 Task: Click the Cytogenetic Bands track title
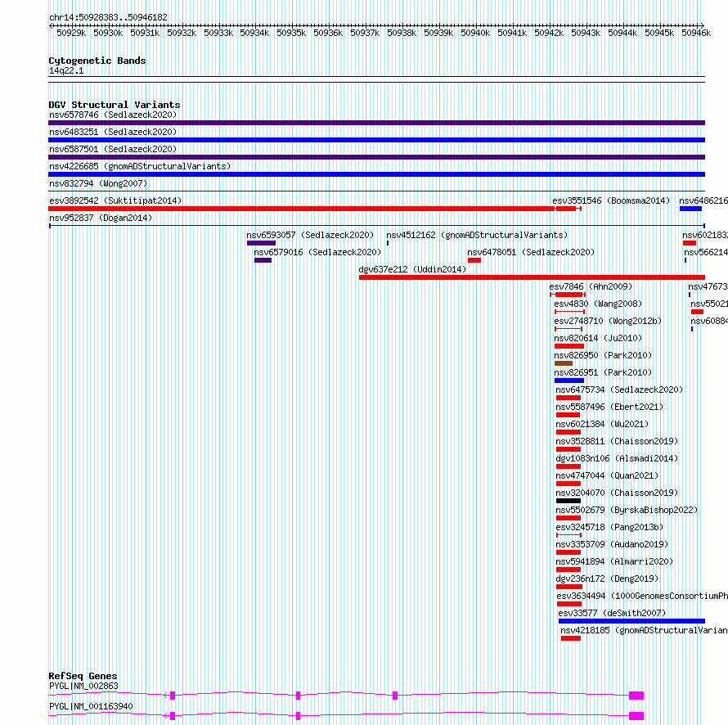[x=97, y=61]
